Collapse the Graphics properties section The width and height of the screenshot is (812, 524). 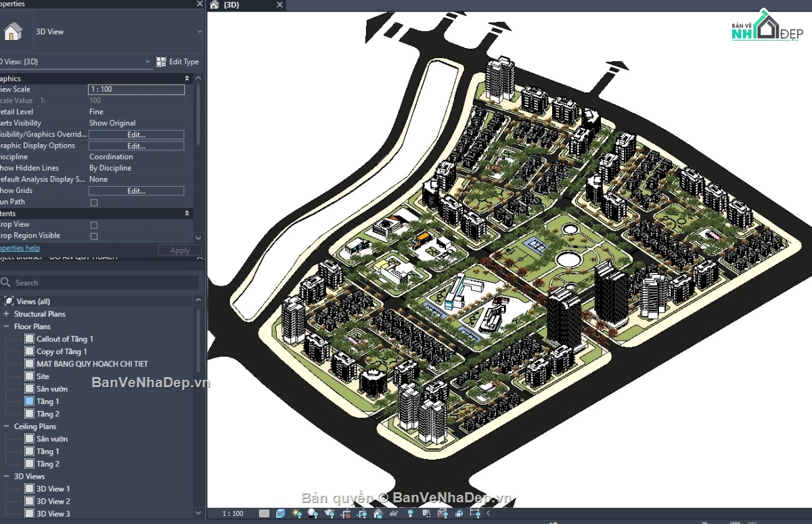(x=187, y=79)
